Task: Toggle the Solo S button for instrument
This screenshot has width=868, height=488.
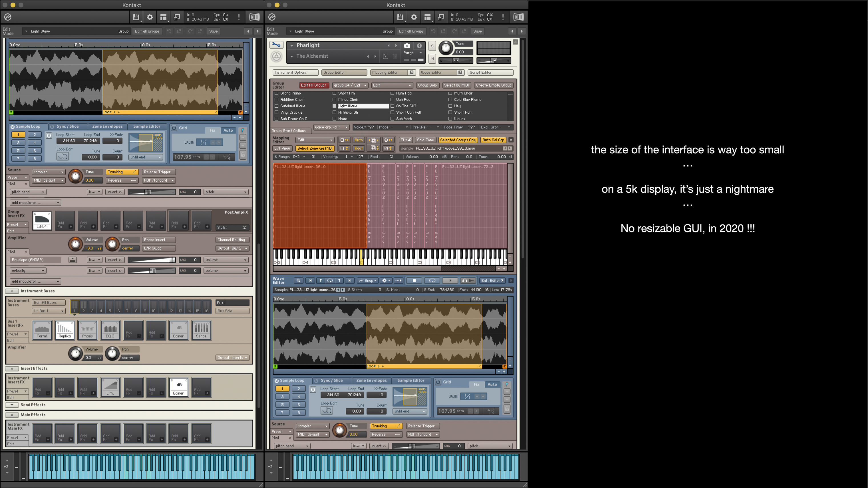Action: [x=432, y=46]
